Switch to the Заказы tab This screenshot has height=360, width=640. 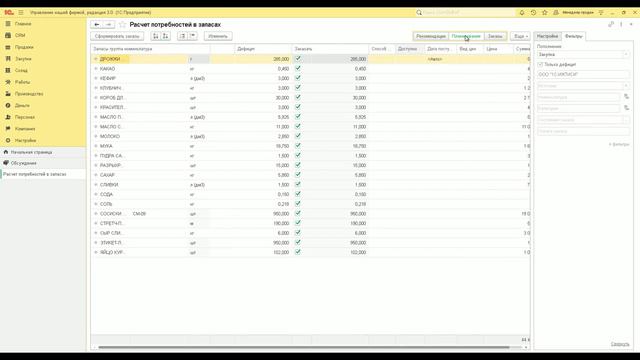495,36
